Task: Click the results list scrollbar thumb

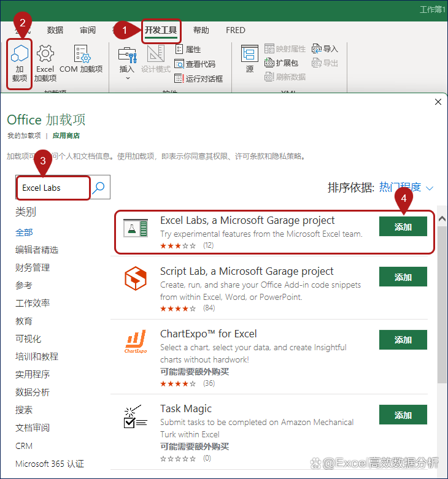Action: [x=442, y=305]
